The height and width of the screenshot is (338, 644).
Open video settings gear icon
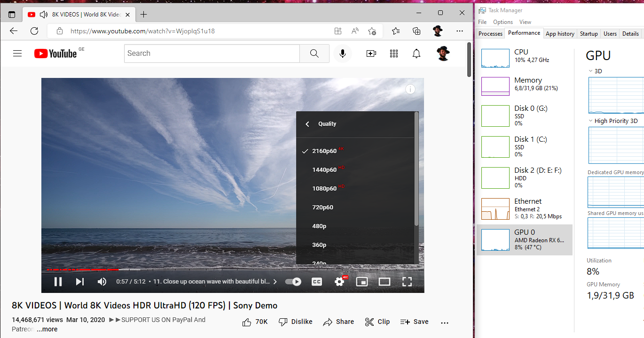pos(339,282)
